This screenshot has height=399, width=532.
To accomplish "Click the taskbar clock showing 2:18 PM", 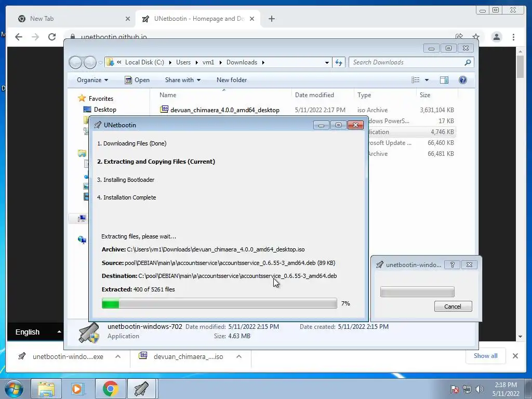I will tap(506, 389).
